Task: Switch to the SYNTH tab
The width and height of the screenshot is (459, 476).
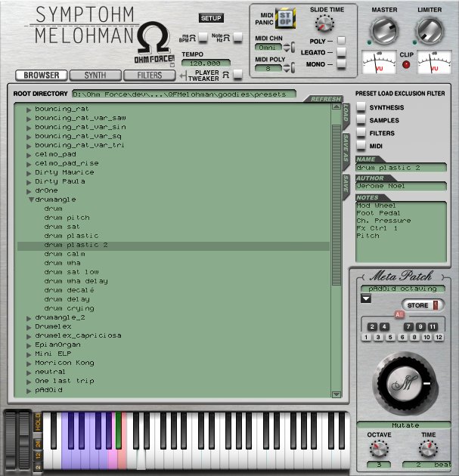Action: pos(95,76)
